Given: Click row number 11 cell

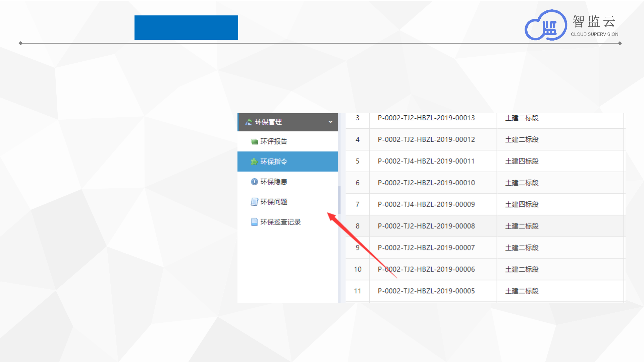Looking at the screenshot, I should (358, 291).
